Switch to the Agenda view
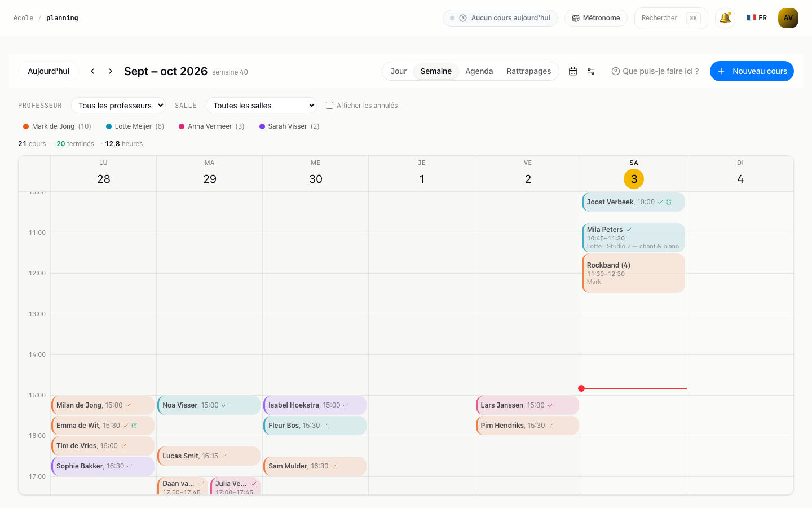The width and height of the screenshot is (812, 508). point(479,71)
